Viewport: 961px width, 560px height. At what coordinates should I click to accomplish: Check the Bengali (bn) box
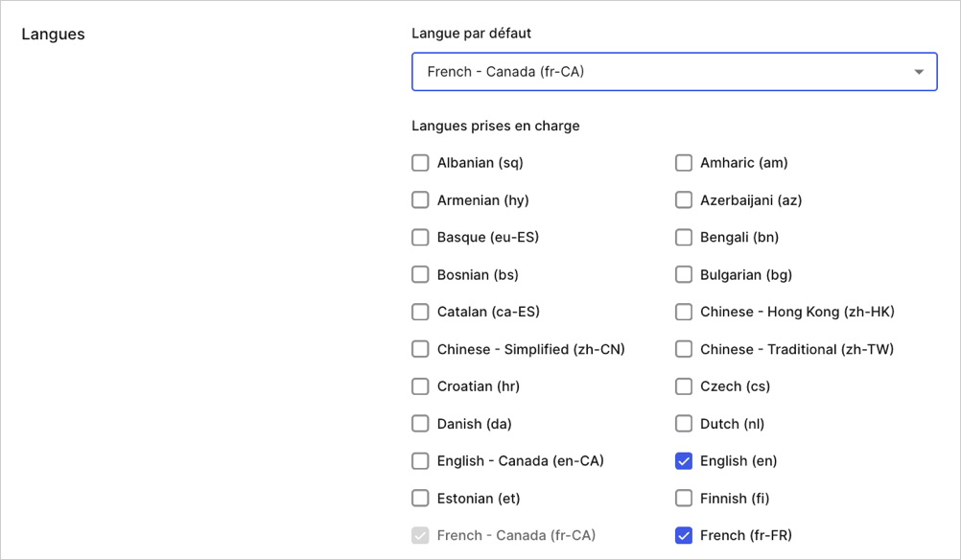coord(684,237)
